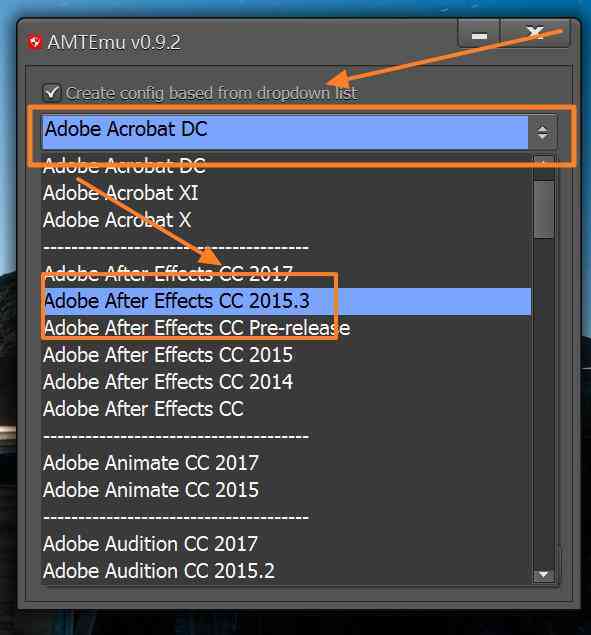This screenshot has height=635, width=591.
Task: Select Adobe After Effects CC 2014
Action: click(286, 382)
